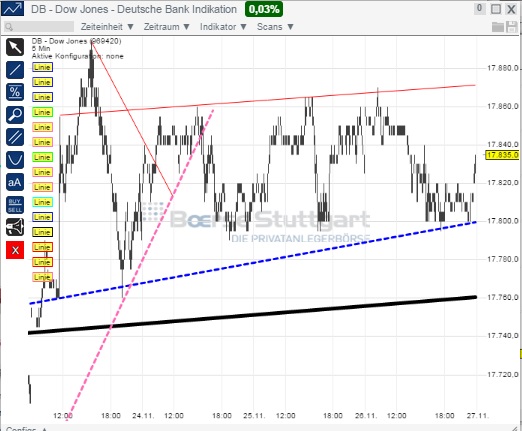This screenshot has width=522, height=431.
Task: Choose the percent retracement tool
Action: (x=15, y=92)
